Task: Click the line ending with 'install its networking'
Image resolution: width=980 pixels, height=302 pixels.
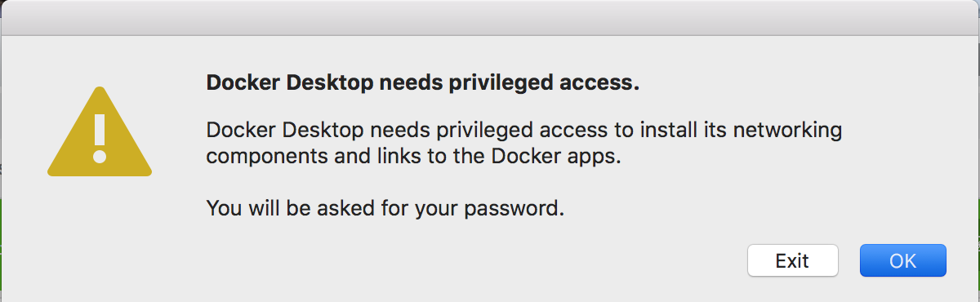Action: tap(523, 131)
